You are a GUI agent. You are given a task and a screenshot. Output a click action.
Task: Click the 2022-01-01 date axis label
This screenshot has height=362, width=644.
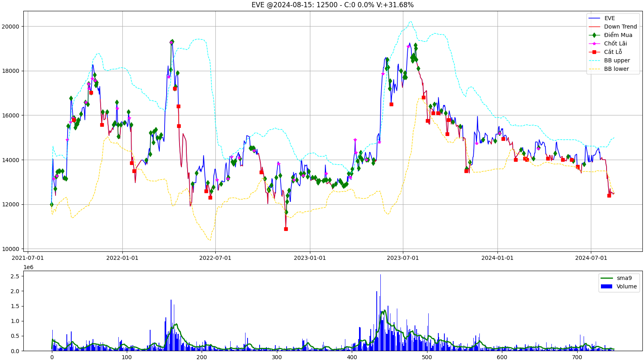click(122, 258)
